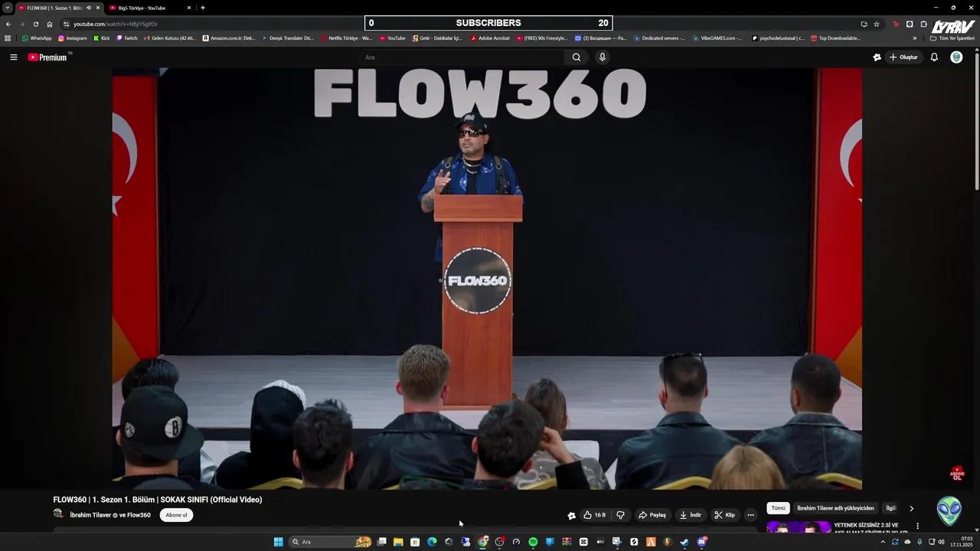Select 'İbrahim Tilaver adlı yükleyiciden' chip

click(835, 508)
